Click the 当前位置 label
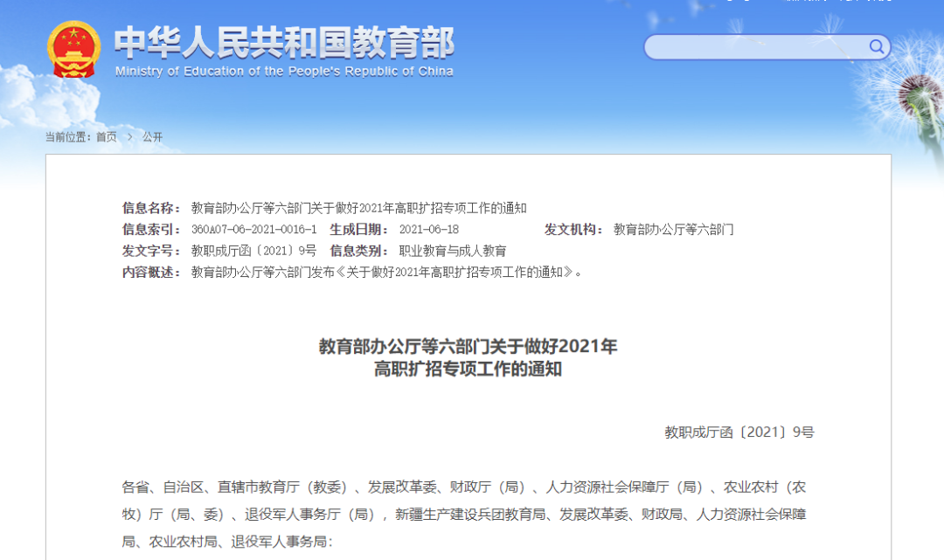Image resolution: width=944 pixels, height=560 pixels. pos(68,137)
